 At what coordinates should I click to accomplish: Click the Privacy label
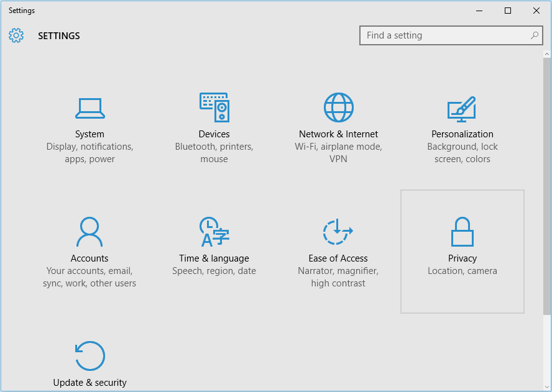pyautogui.click(x=462, y=258)
